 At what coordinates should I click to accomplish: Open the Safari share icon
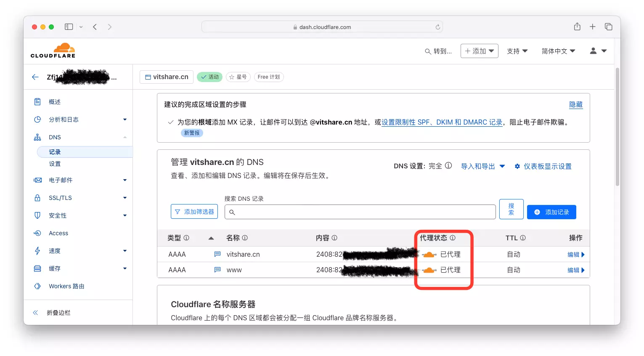point(577,27)
